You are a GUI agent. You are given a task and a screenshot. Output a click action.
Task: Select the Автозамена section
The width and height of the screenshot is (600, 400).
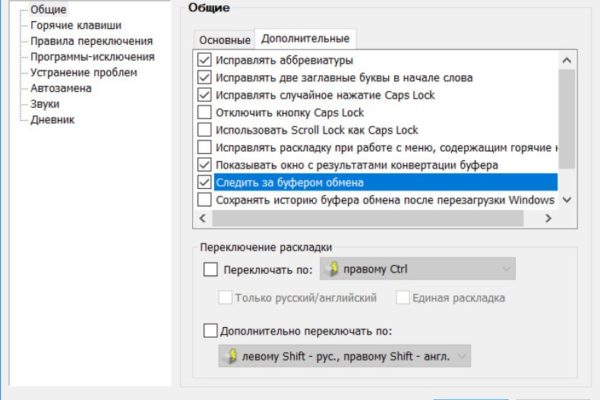[x=63, y=88]
